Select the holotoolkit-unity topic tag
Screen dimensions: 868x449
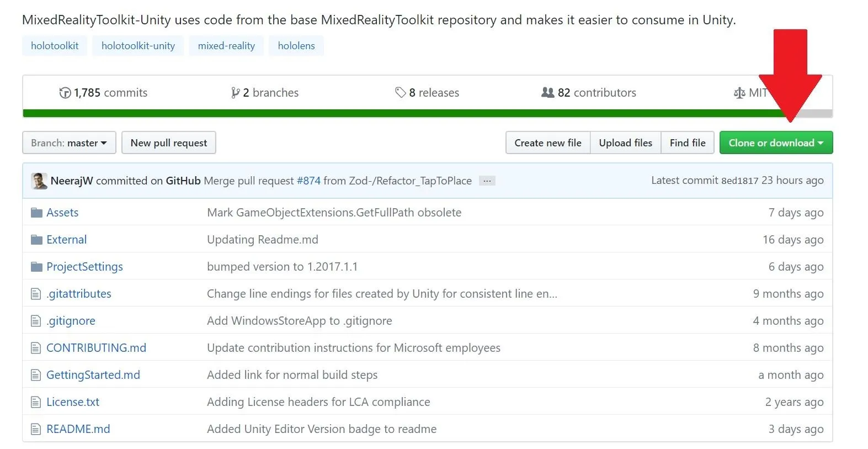point(138,46)
